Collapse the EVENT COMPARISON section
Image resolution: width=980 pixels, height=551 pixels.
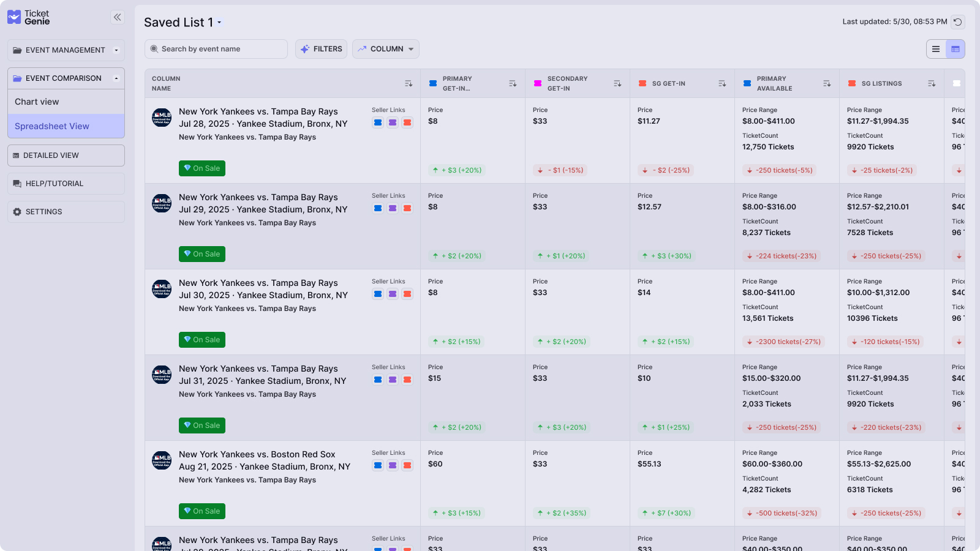[x=66, y=78]
